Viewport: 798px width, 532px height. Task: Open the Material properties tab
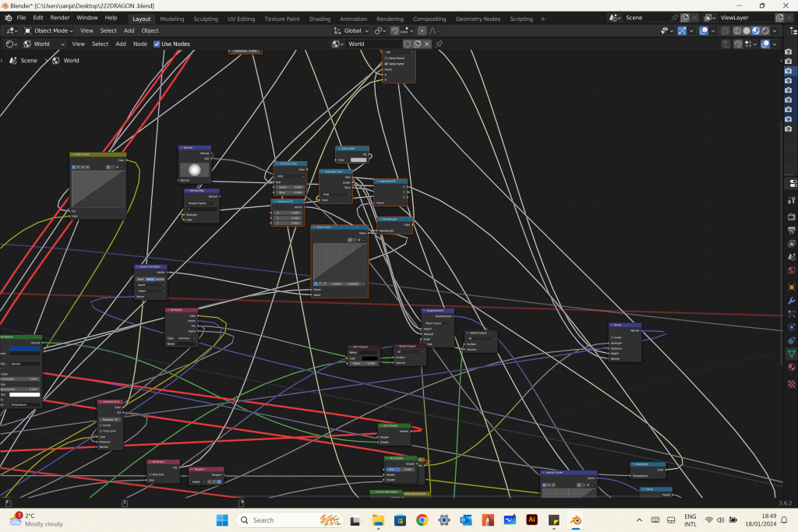click(x=792, y=367)
